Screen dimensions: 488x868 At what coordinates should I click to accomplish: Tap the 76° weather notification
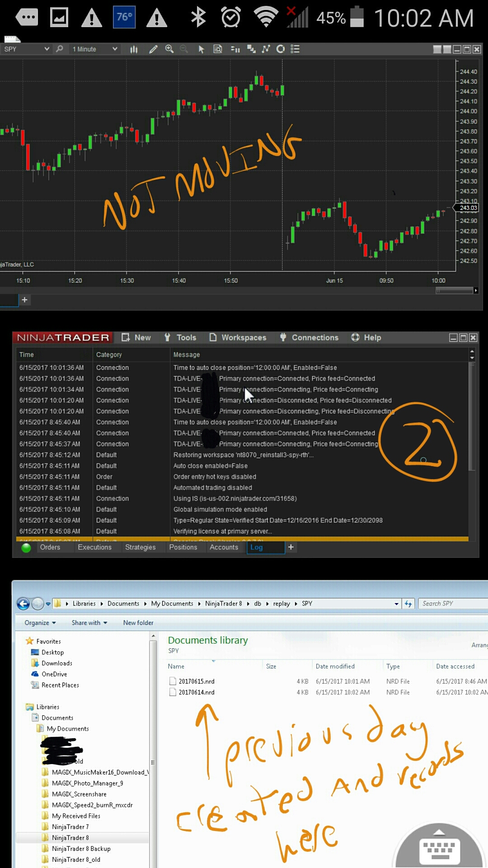124,17
